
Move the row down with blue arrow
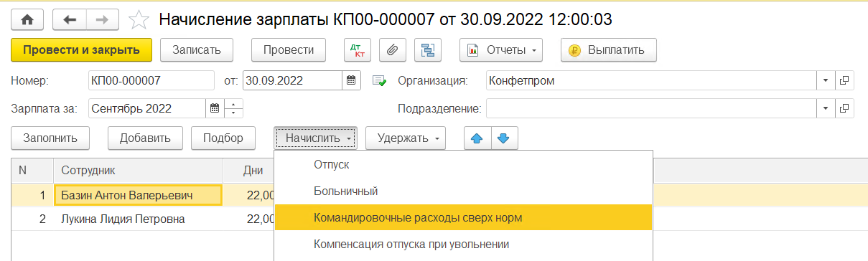pos(504,138)
